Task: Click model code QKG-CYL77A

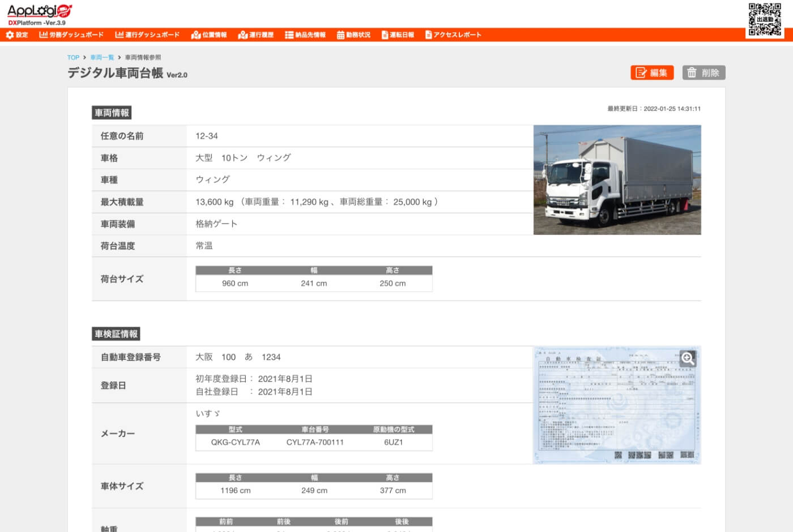Action: point(236,443)
